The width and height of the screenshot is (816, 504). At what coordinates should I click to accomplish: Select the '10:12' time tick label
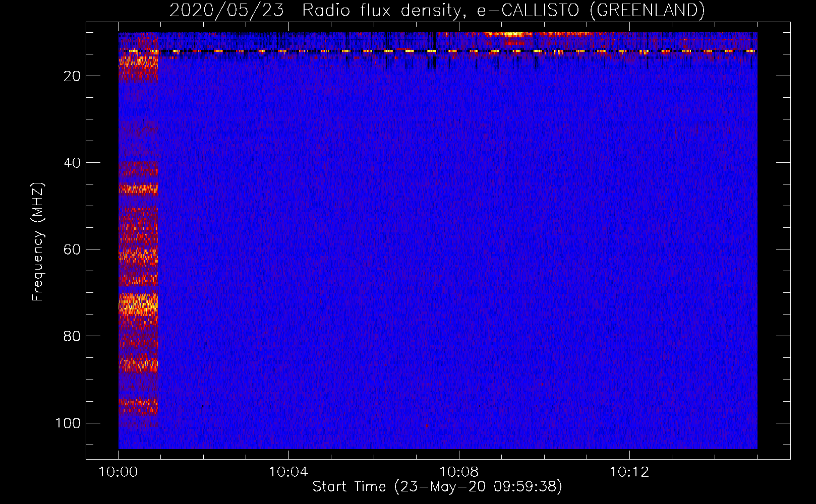click(x=629, y=472)
